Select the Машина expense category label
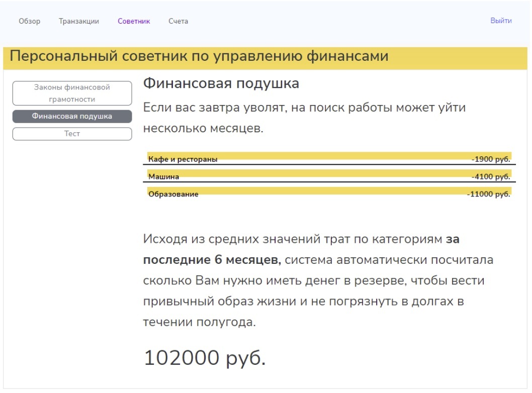Viewport: 532px width, 393px height. [x=164, y=177]
